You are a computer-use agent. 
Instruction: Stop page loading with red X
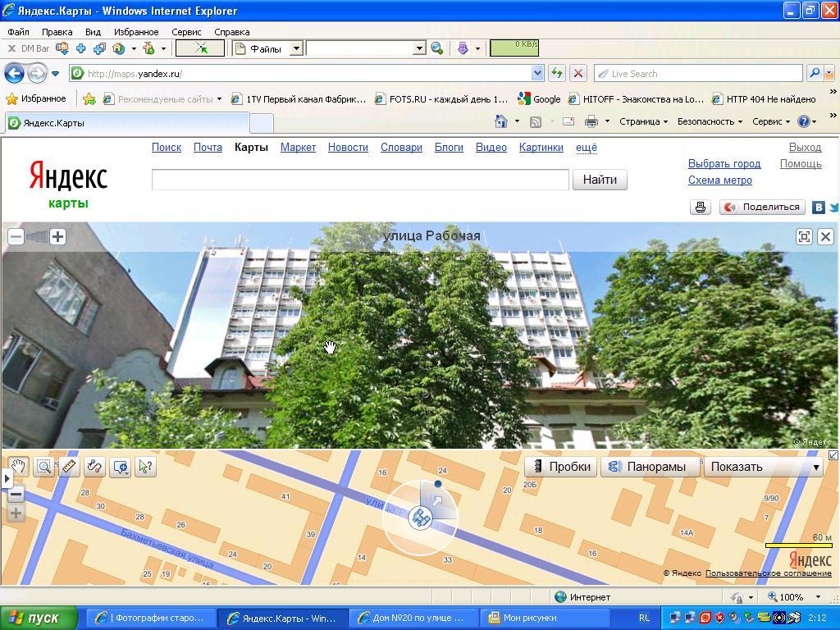click(x=578, y=73)
